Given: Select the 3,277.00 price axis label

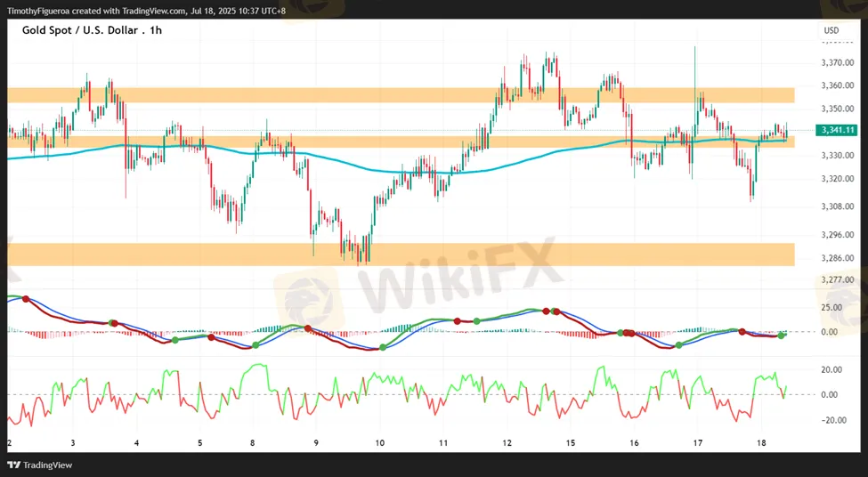Looking at the screenshot, I should 837,279.
